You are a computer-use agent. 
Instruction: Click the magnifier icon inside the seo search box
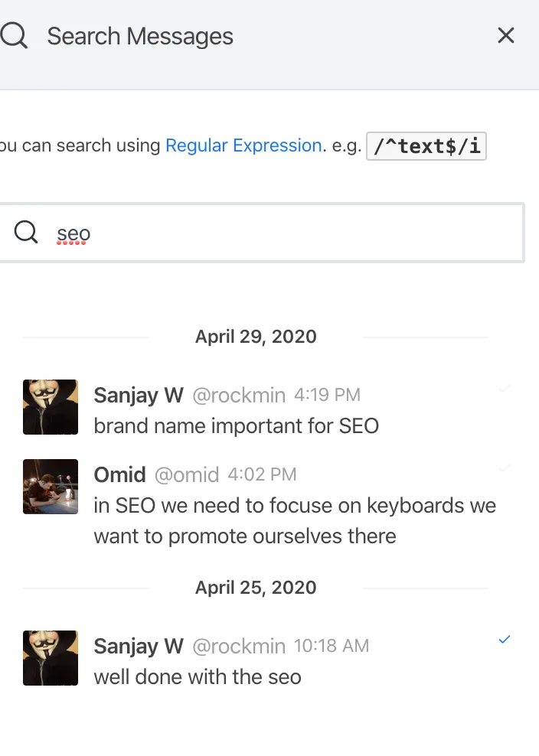[26, 233]
